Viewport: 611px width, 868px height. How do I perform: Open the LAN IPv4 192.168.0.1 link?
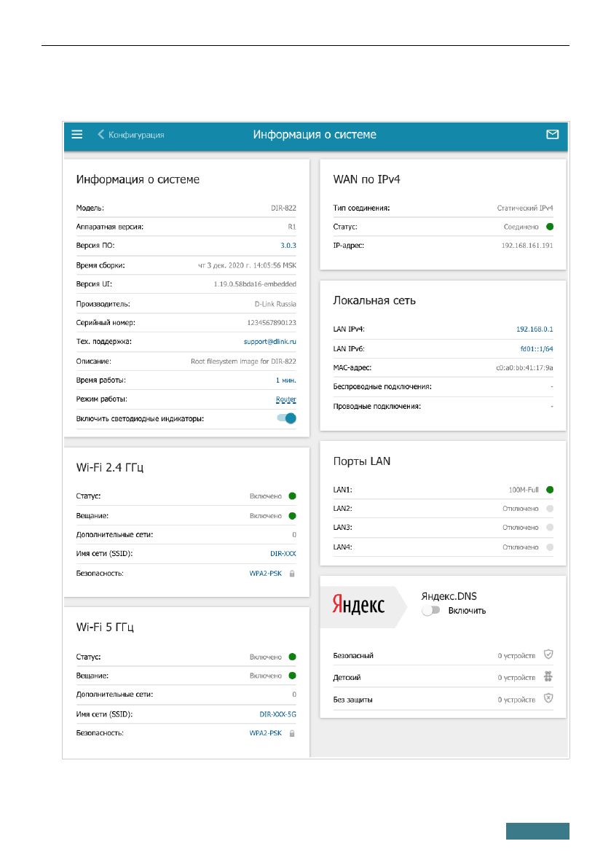(535, 329)
